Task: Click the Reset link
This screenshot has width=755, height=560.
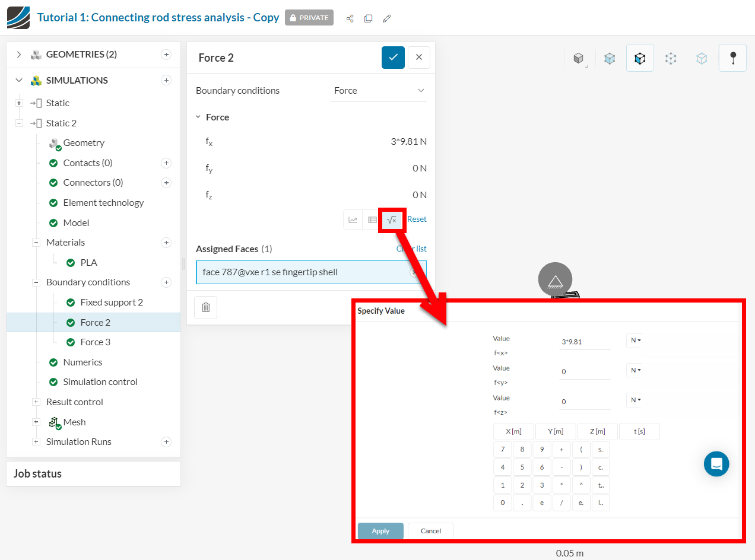Action: pyautogui.click(x=417, y=219)
